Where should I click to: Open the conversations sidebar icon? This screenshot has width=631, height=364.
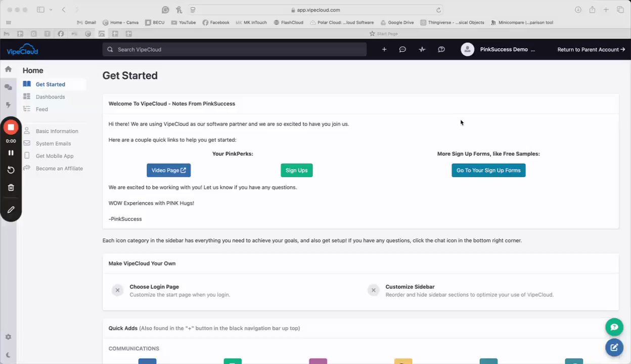[8, 87]
